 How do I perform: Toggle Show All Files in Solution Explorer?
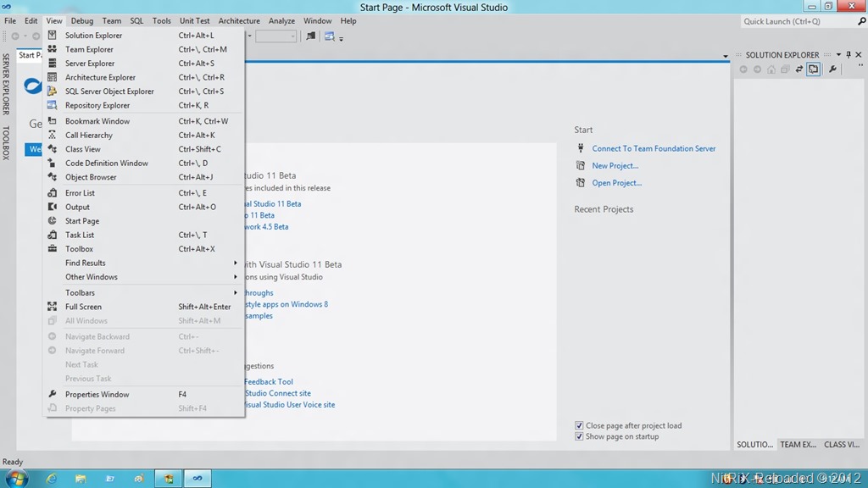[813, 69]
